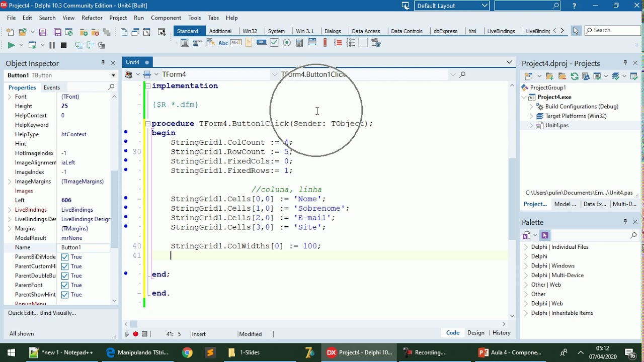
Task: Open the Refactor menu
Action: click(92, 18)
